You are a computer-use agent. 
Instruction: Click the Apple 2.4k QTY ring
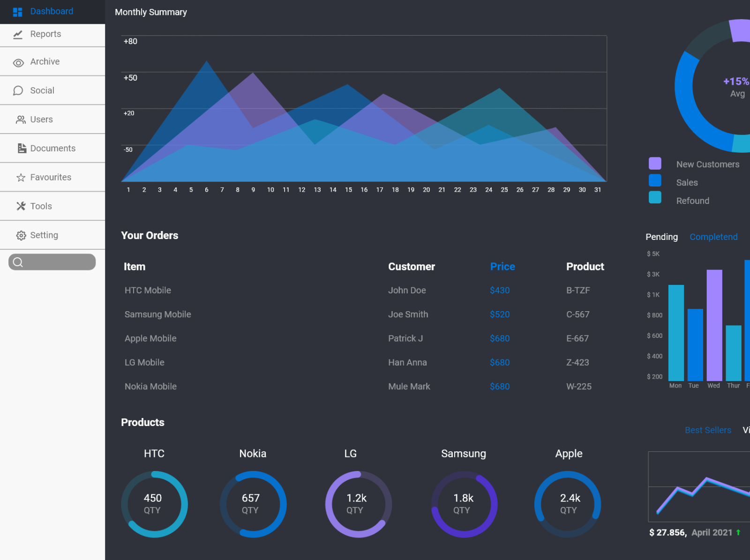568,504
